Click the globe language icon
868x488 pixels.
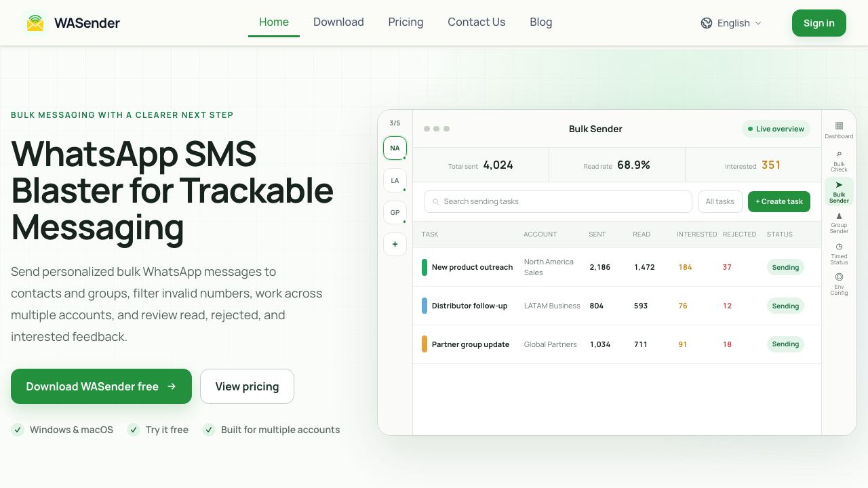pyautogui.click(x=707, y=23)
